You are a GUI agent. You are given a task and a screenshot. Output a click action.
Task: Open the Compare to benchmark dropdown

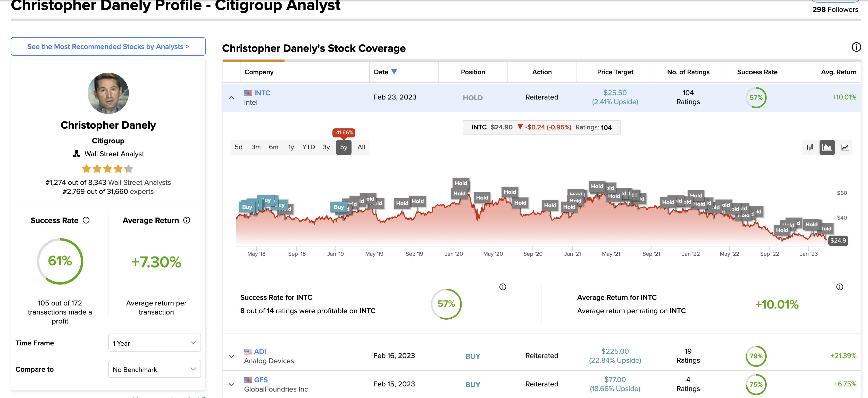coord(154,369)
